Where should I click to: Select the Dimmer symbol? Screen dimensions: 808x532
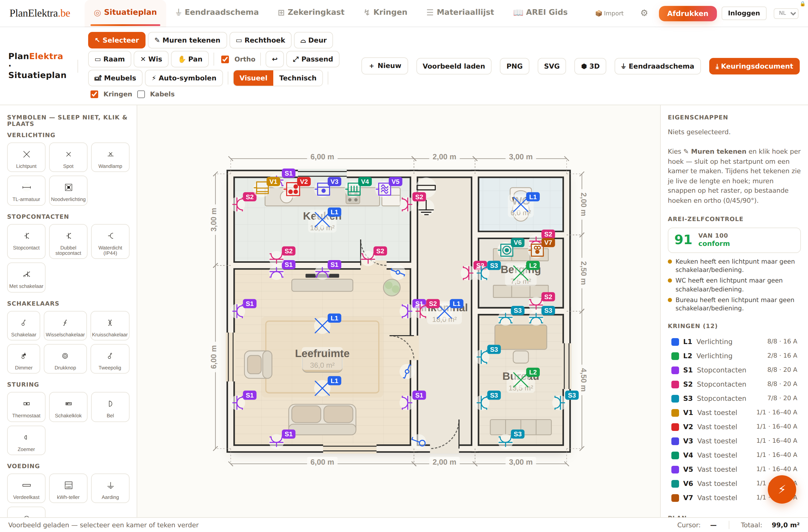(24, 359)
